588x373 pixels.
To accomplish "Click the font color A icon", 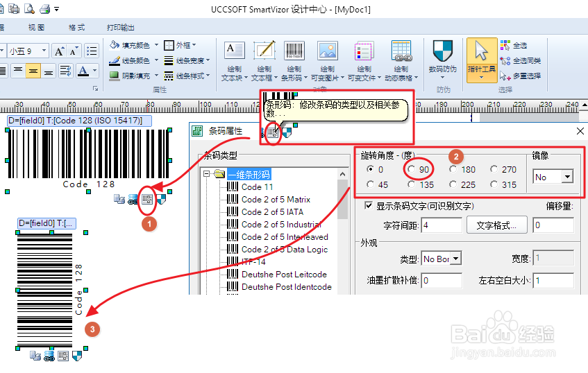I will point(83,71).
